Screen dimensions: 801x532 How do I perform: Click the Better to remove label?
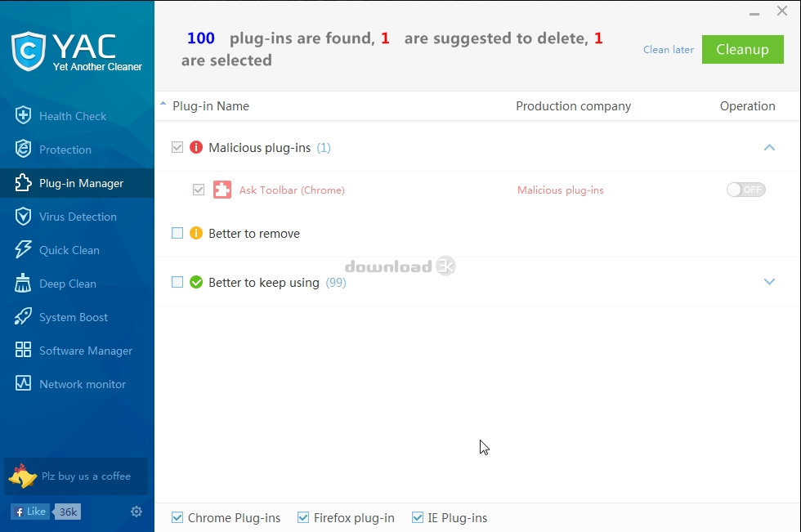click(254, 234)
